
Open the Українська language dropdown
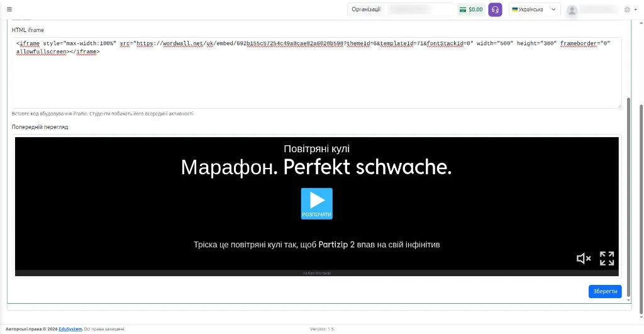(x=535, y=9)
